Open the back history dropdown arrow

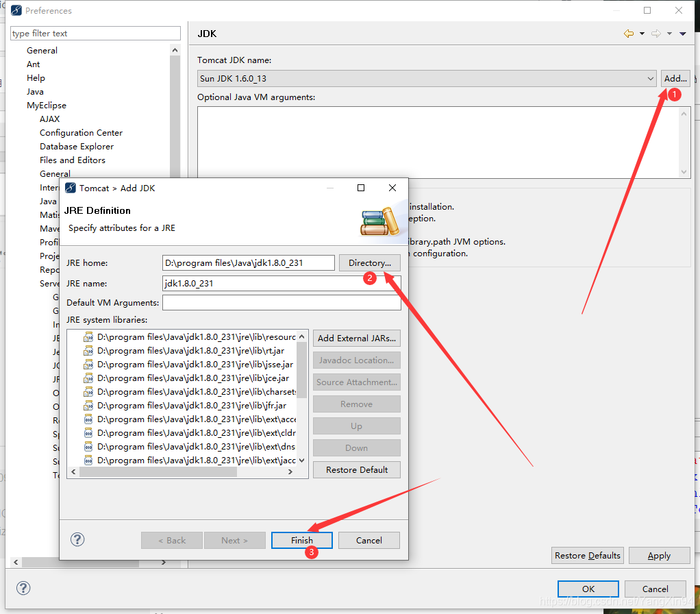click(642, 34)
